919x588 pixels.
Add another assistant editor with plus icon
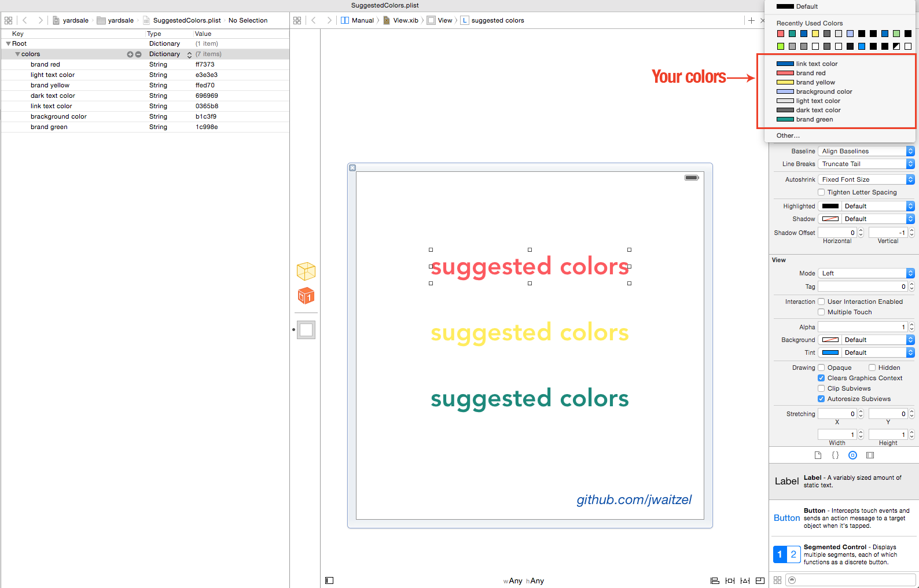(x=751, y=20)
